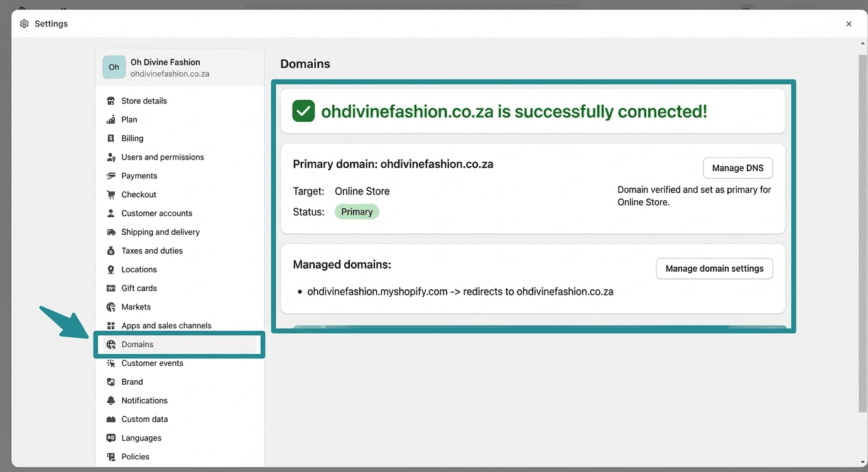Select Users and permissions
Screen dimensions: 868x472
click(180, 158)
